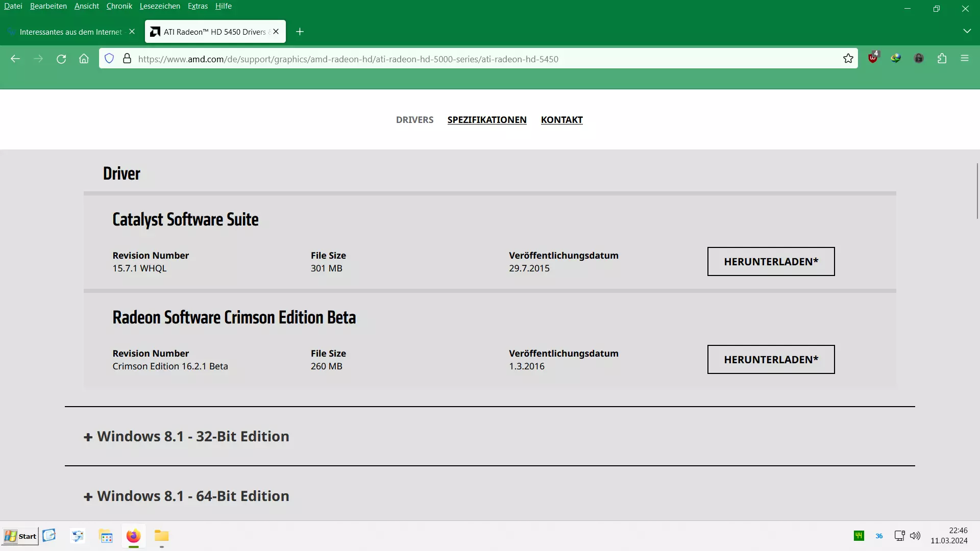Go to SPEZIFIKATIONEN section

pyautogui.click(x=487, y=120)
